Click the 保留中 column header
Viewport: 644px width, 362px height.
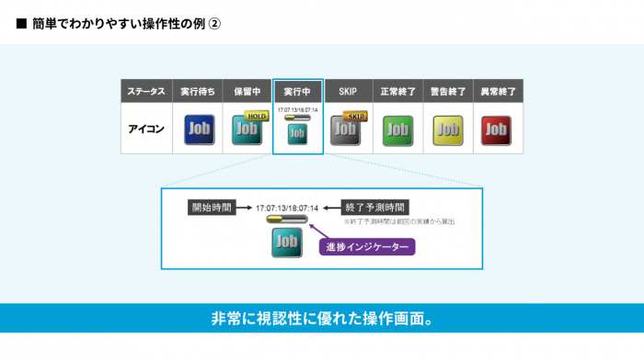247,91
